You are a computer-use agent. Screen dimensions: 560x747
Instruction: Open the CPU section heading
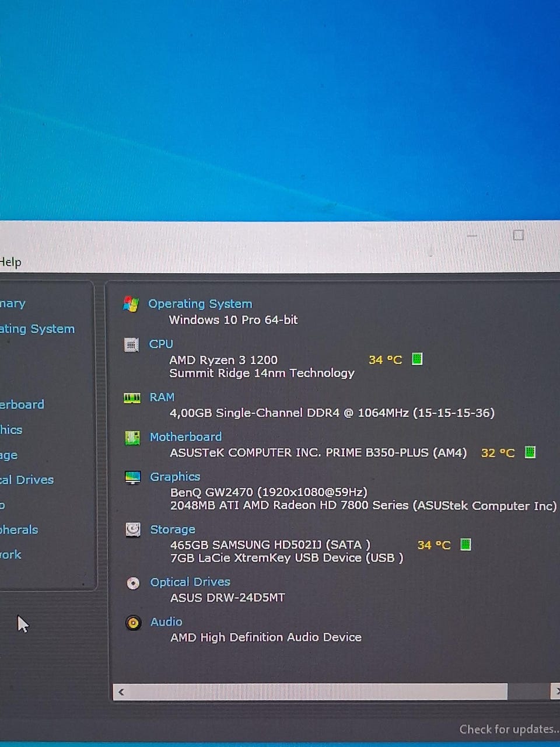(161, 344)
